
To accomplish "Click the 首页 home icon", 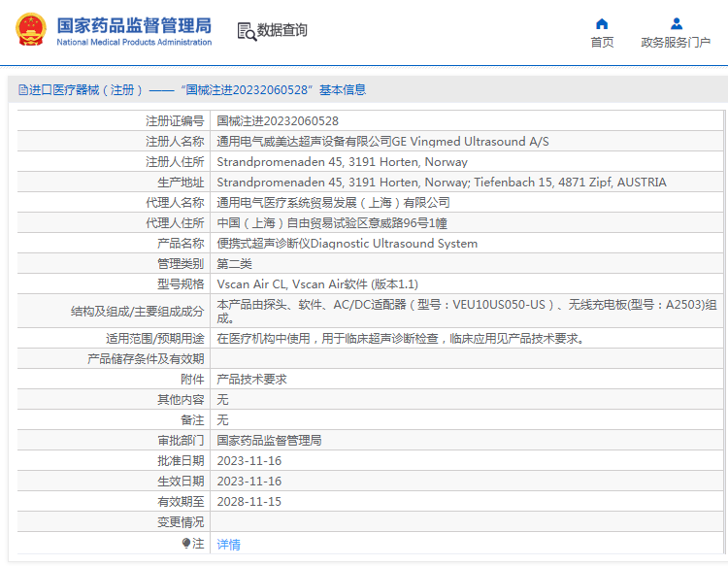I will 602,23.
